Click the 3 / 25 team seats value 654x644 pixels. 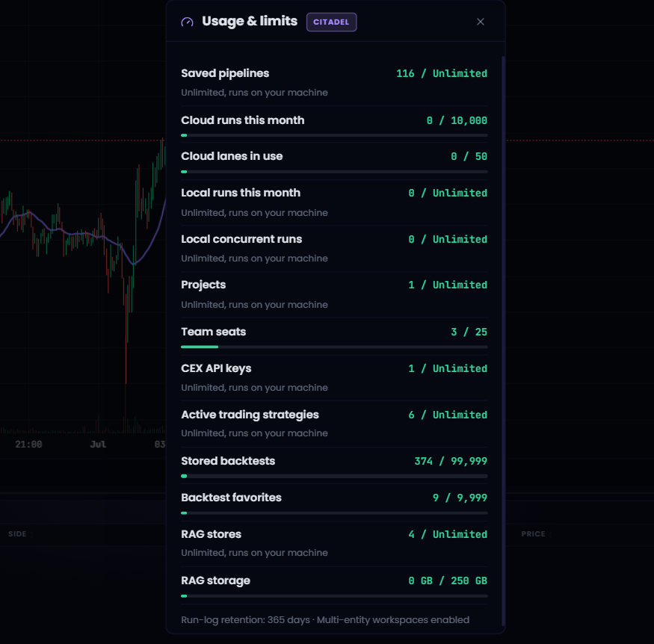coord(469,332)
